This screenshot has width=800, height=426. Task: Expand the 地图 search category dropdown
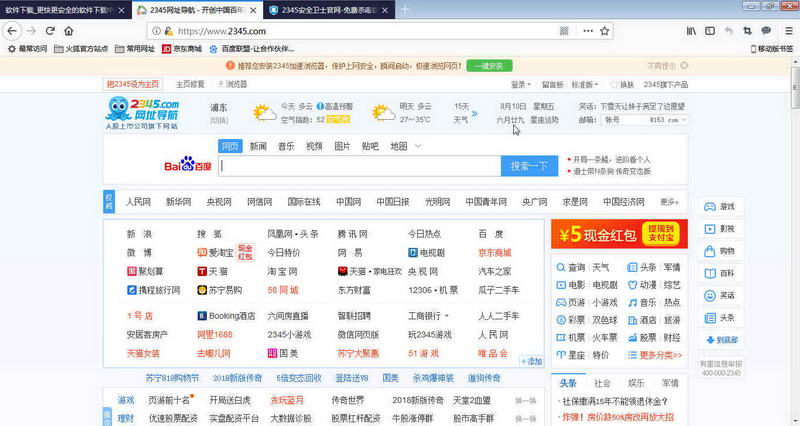tap(404, 146)
